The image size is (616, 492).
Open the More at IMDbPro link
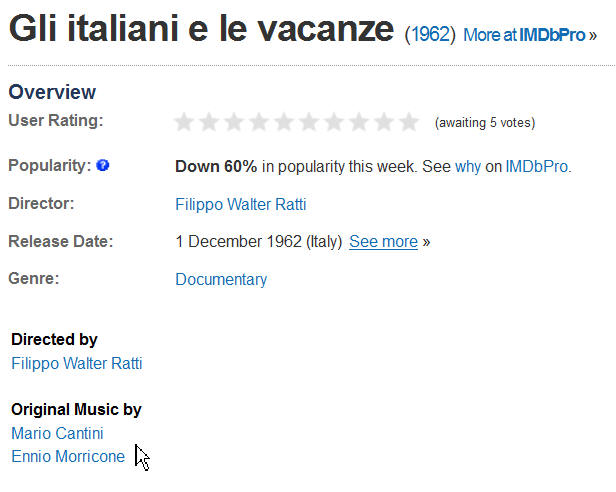(x=530, y=35)
